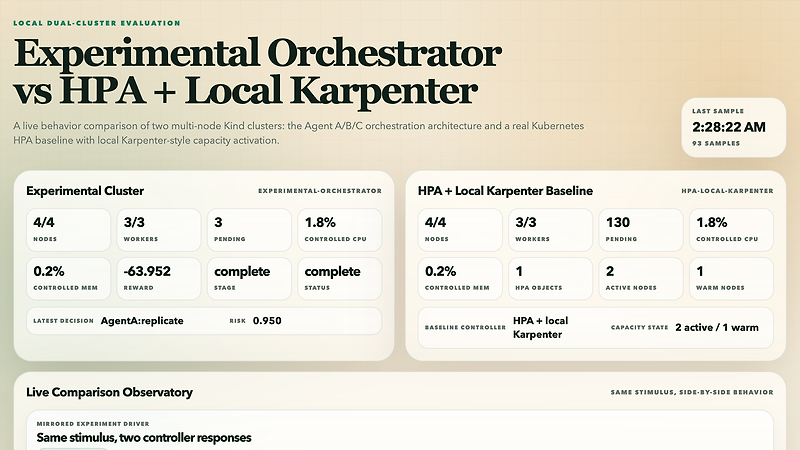Screen dimensions: 800x450
Task: Click the "Experimental Orchestrator vs HPA + Local Karpenter" heading
Action: pyautogui.click(x=257, y=72)
